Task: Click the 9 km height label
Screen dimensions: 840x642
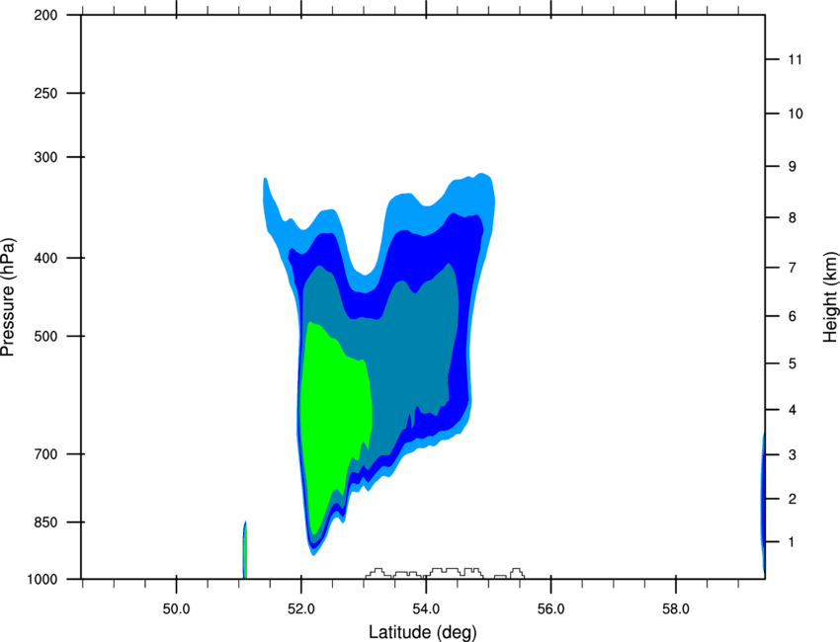Action: [x=793, y=167]
